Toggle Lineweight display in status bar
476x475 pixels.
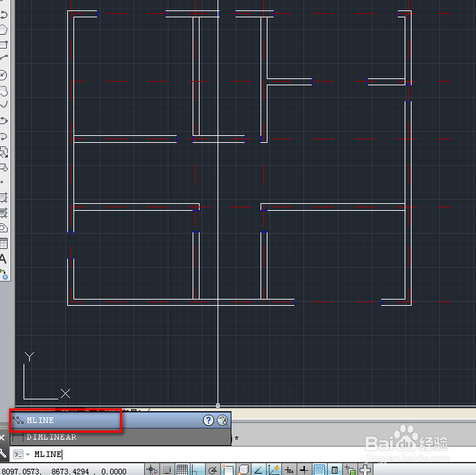pyautogui.click(x=304, y=470)
